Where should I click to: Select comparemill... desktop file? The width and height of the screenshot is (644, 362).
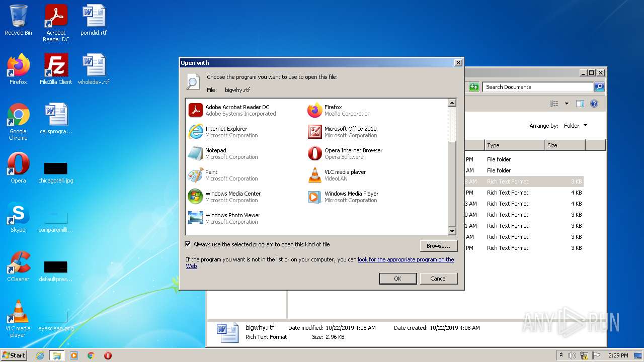point(56,221)
